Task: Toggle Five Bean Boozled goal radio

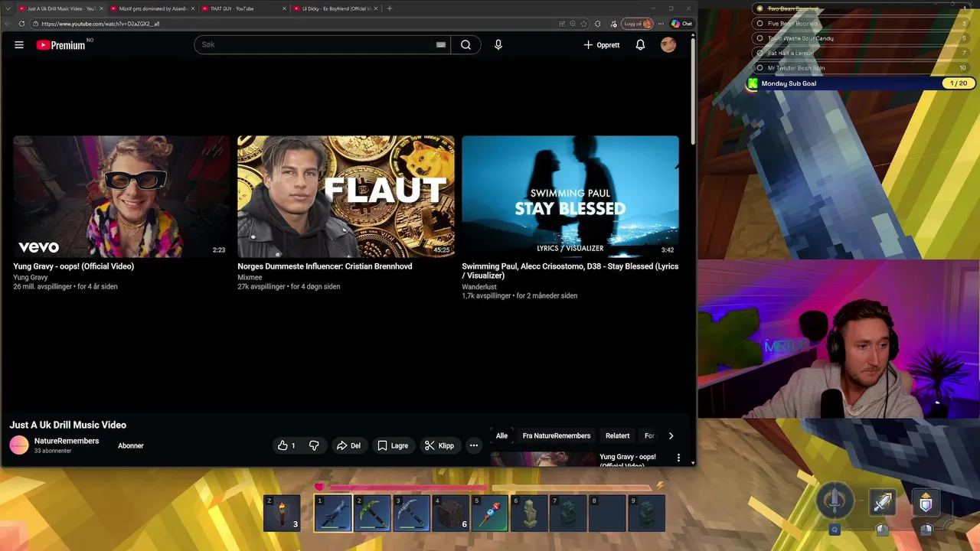Action: pos(759,24)
